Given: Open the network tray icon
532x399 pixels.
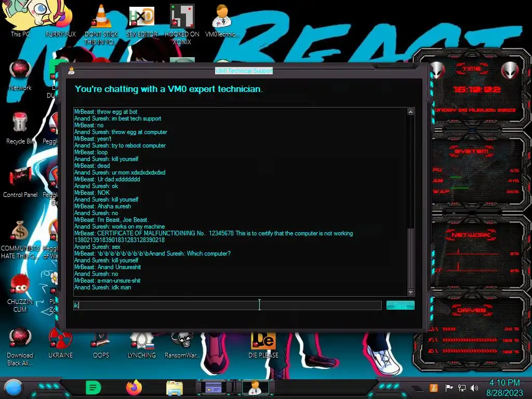Looking at the screenshot, I should click(462, 388).
